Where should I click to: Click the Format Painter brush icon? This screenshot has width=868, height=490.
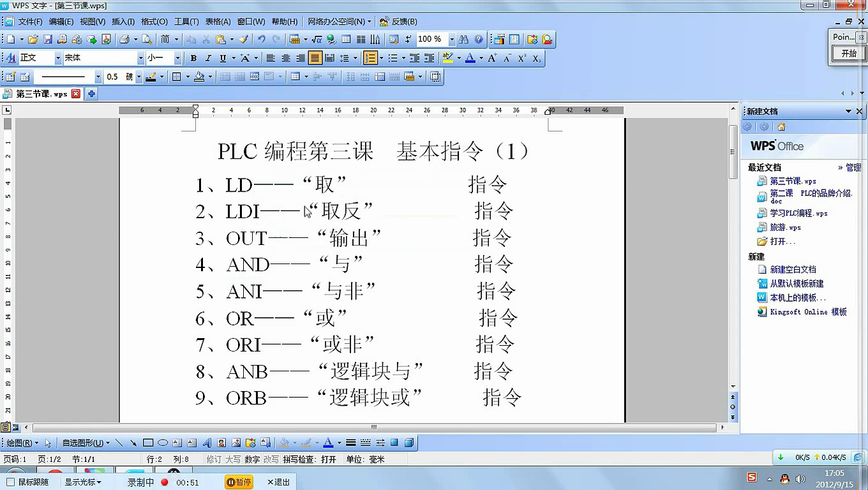[x=243, y=39]
